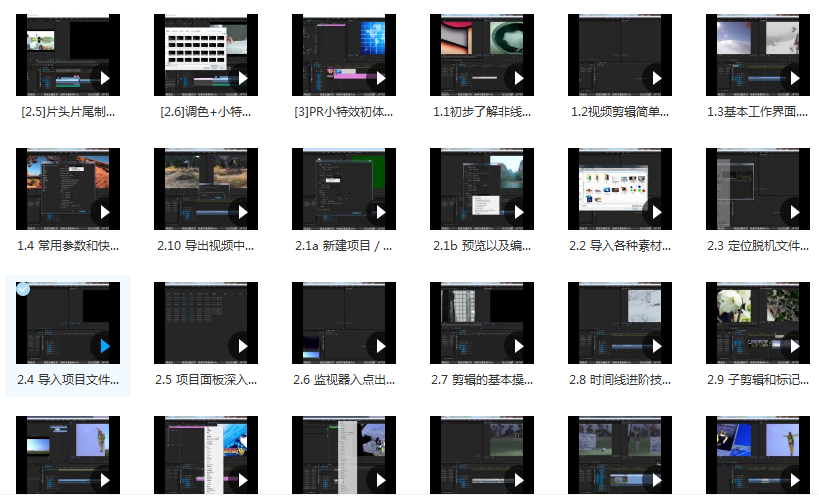
Task: Open thumbnail of 1.1初步了解非线
Action: [482, 55]
